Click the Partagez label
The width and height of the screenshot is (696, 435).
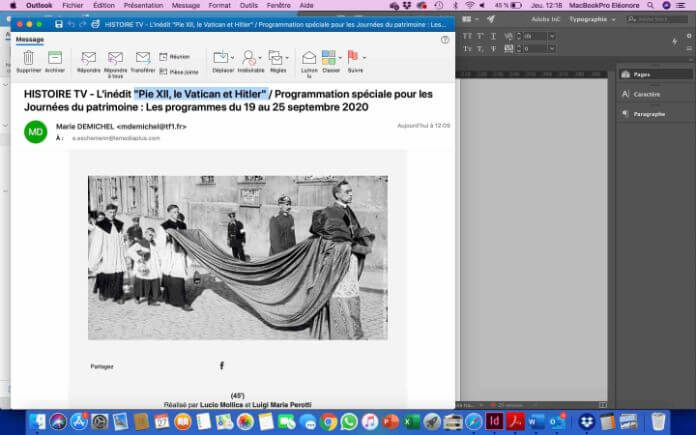pyautogui.click(x=102, y=367)
